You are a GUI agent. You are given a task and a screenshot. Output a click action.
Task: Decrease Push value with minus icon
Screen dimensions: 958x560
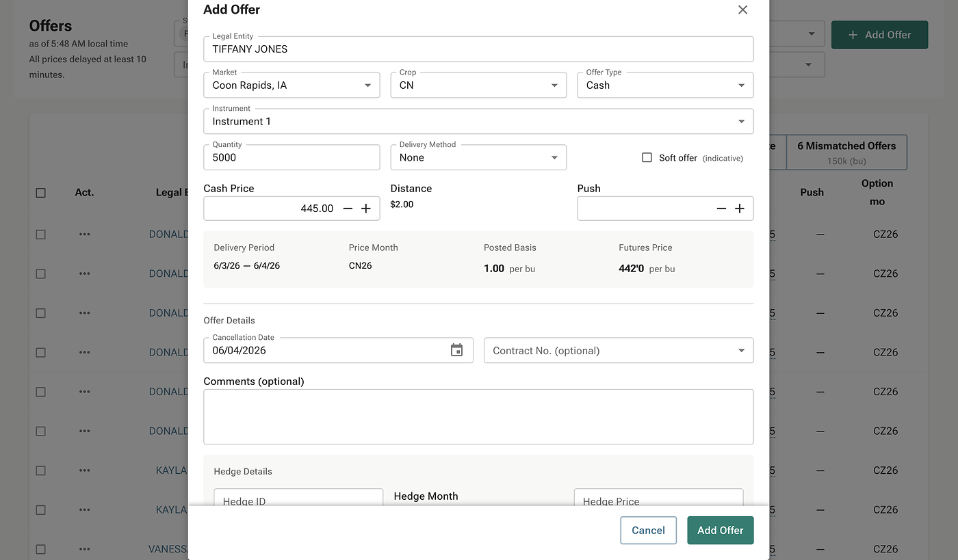[x=721, y=209]
